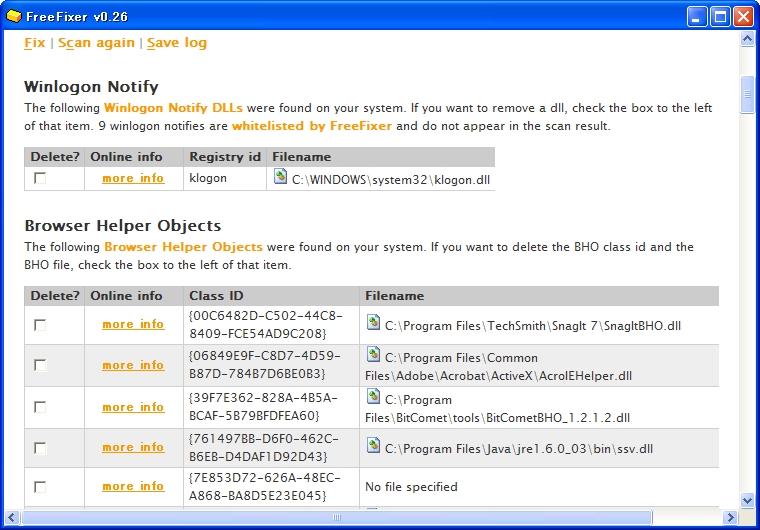Screen dimensions: 760x530
Task: Click class ID {39F7E362-828A-4B5A cell
Action: coord(271,407)
